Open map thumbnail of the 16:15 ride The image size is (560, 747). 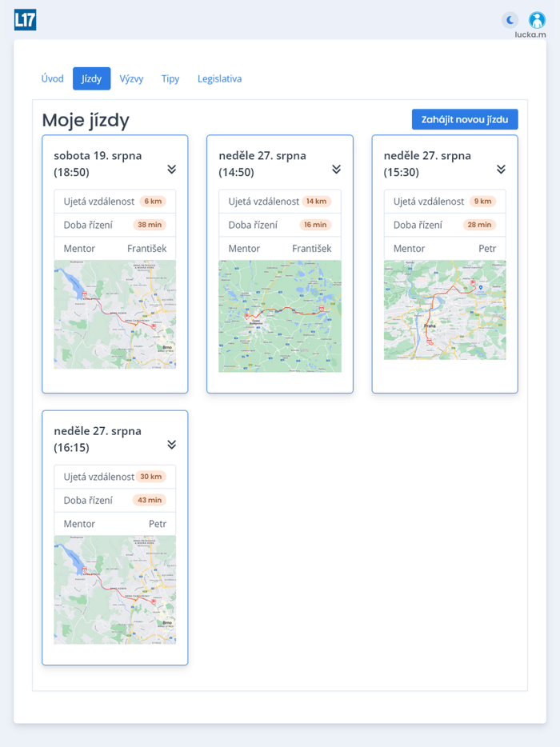115,589
